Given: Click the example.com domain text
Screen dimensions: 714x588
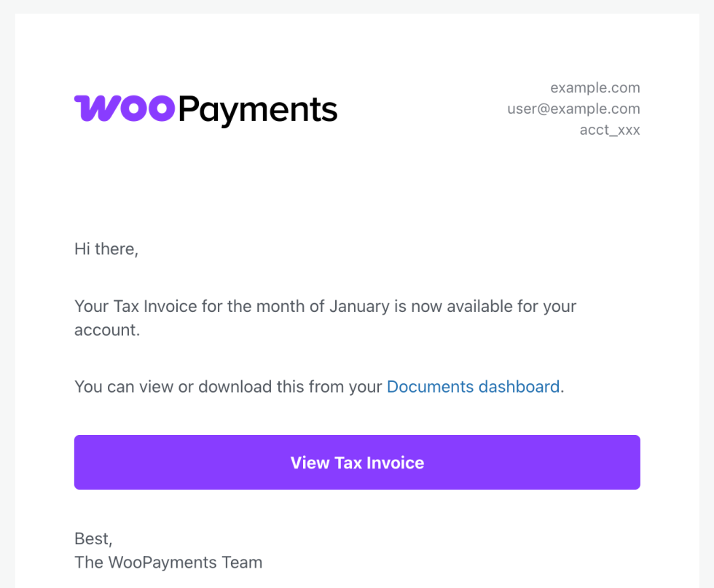Looking at the screenshot, I should pyautogui.click(x=595, y=88).
